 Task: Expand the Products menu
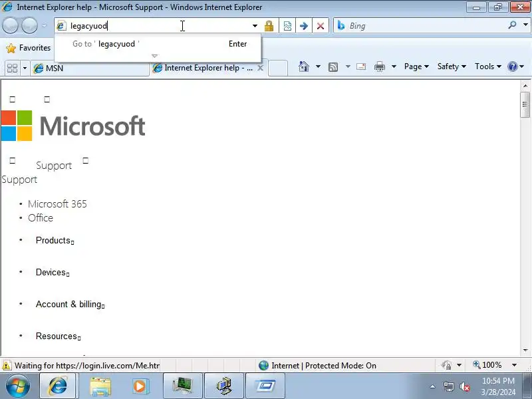point(55,240)
